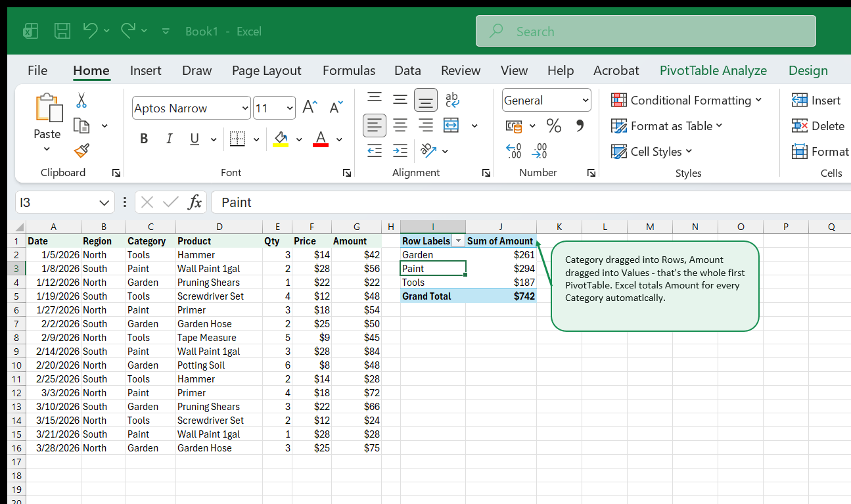Open the font name dropdown Aptos Narrow
The width and height of the screenshot is (851, 504).
(245, 108)
